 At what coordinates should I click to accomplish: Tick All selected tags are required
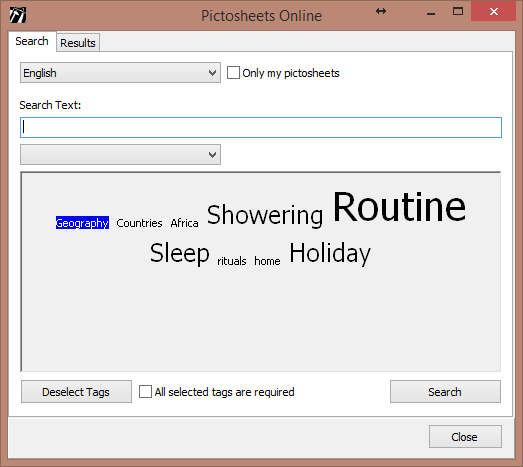pyautogui.click(x=145, y=392)
